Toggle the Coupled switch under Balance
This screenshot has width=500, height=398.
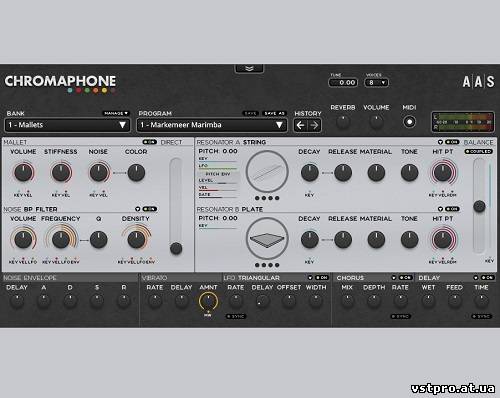tap(479, 151)
